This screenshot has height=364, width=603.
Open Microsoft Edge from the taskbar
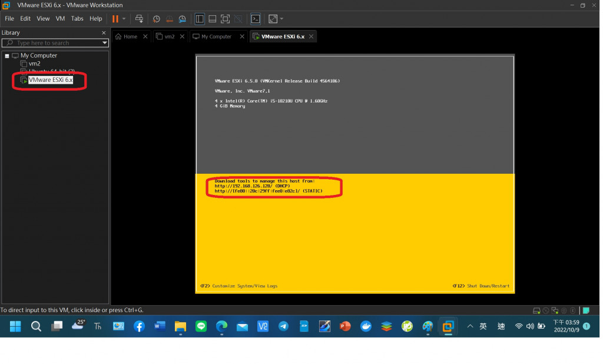[x=221, y=327]
